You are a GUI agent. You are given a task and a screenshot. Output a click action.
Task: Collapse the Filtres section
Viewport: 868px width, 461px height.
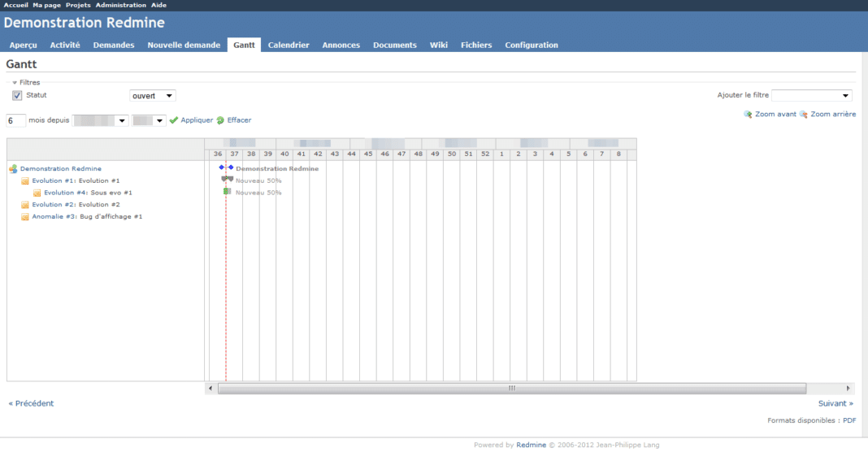(26, 83)
